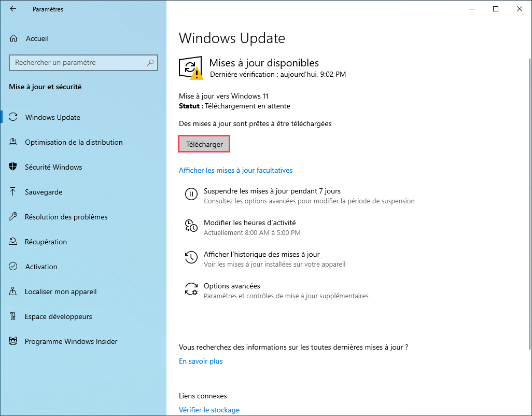The width and height of the screenshot is (532, 416).
Task: Close the Paramètres window
Action: (519, 9)
